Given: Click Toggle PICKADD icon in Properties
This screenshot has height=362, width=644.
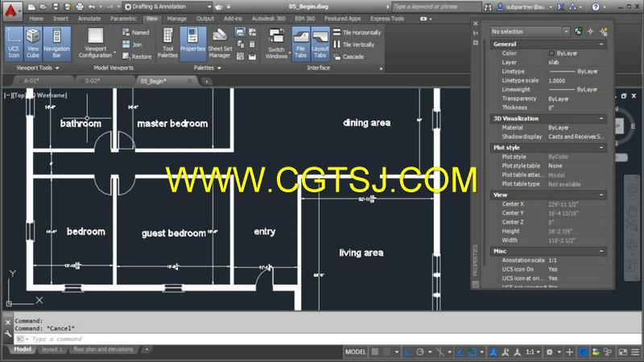Looking at the screenshot, I should click(x=578, y=31).
